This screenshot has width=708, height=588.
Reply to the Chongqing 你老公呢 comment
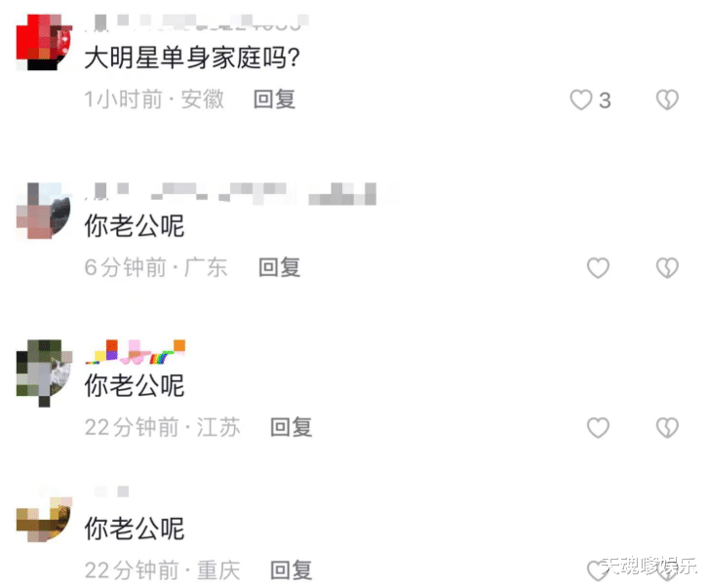(292, 570)
